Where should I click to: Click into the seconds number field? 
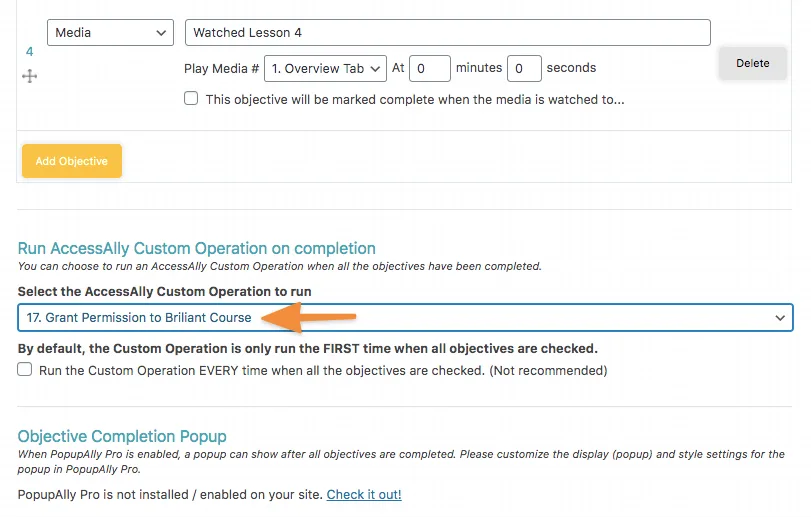(x=524, y=68)
